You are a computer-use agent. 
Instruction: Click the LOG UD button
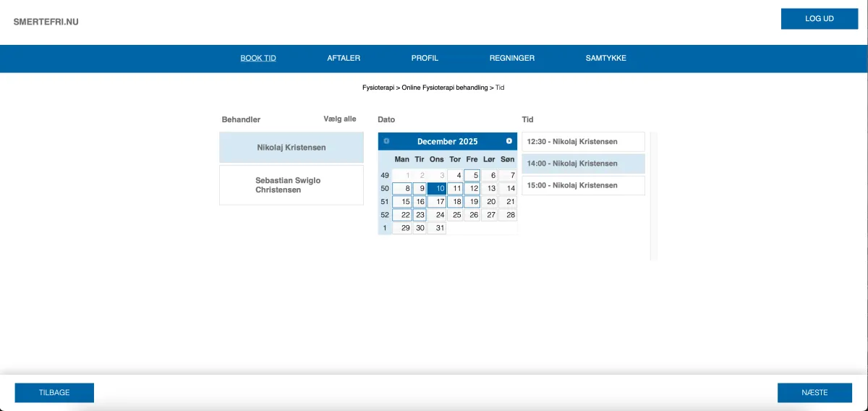820,19
